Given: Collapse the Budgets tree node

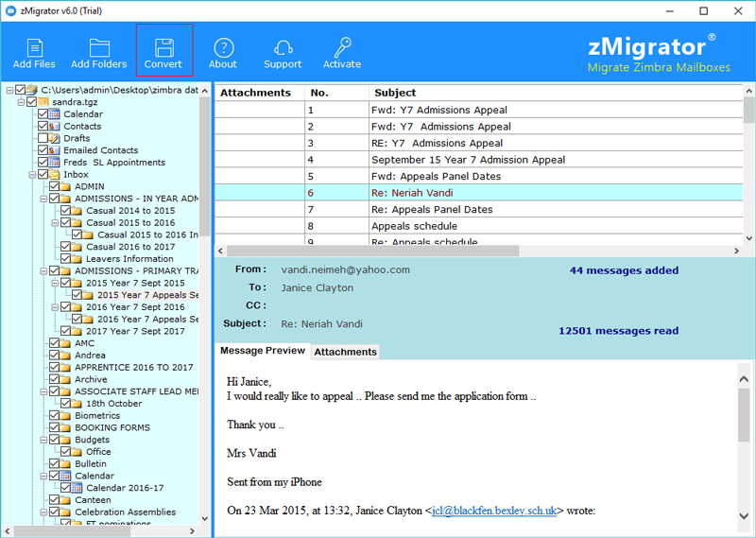Looking at the screenshot, I should pos(43,440).
